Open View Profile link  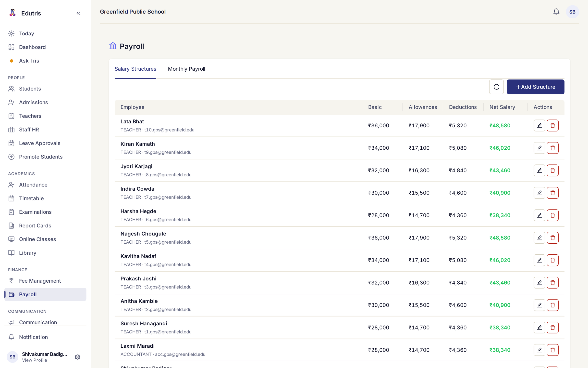[34, 360]
